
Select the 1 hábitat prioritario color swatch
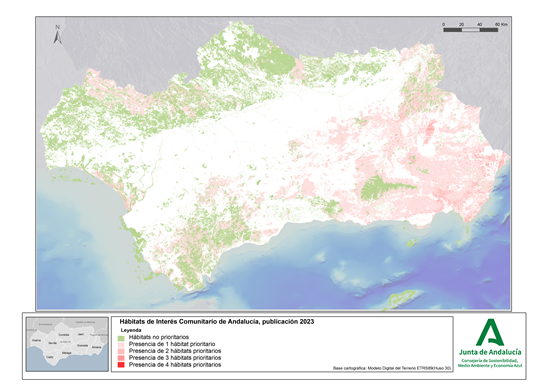(x=121, y=345)
